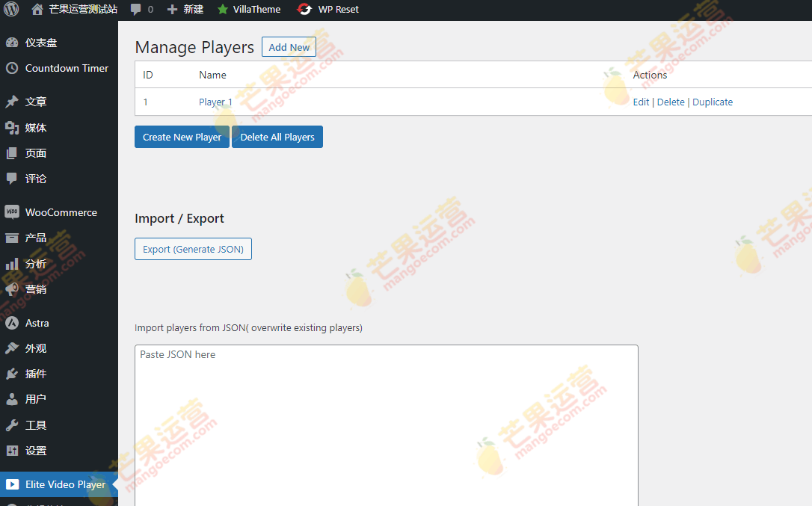Click the Delete All Players button
The width and height of the screenshot is (812, 506).
[277, 137]
